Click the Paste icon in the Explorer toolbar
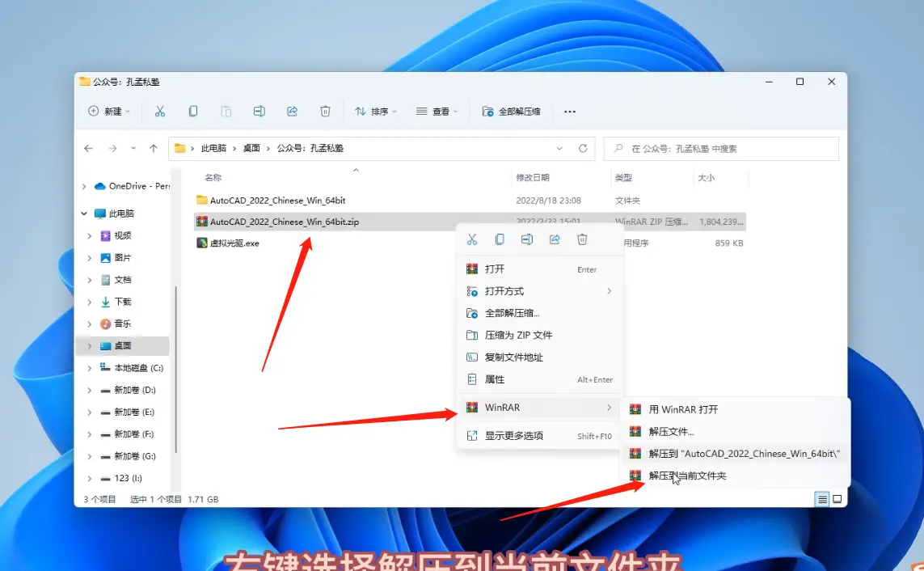This screenshot has height=571, width=924. [226, 112]
